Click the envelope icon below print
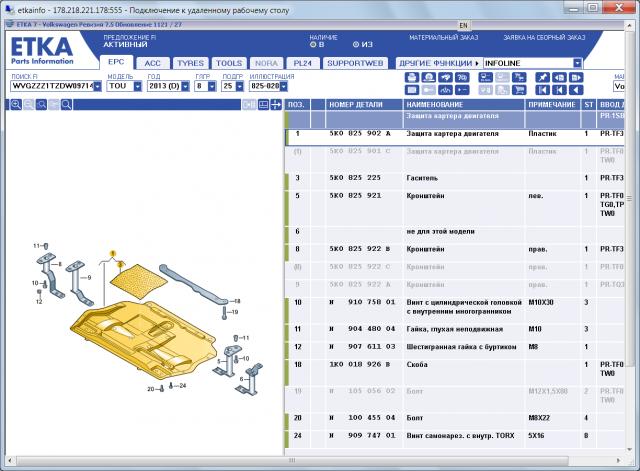 pos(412,90)
